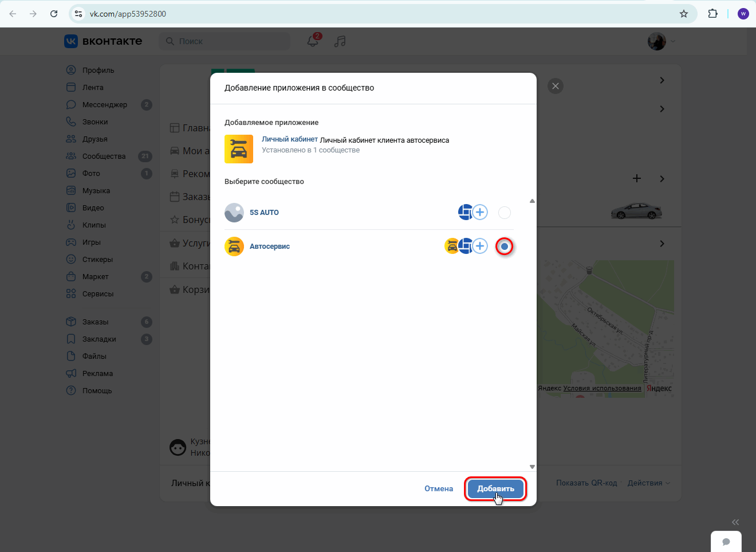The height and width of the screenshot is (552, 756).
Task: Click the plus icon next to 5S AUTO
Action: coord(481,212)
